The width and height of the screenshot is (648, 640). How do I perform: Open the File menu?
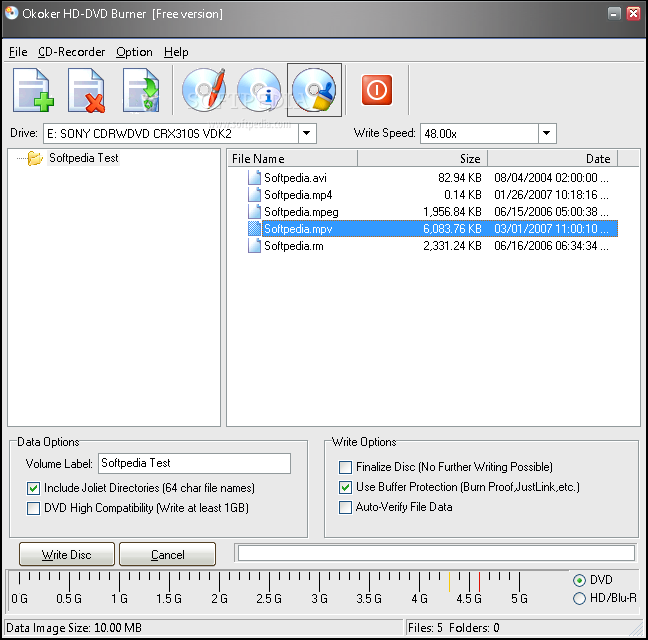pyautogui.click(x=18, y=52)
